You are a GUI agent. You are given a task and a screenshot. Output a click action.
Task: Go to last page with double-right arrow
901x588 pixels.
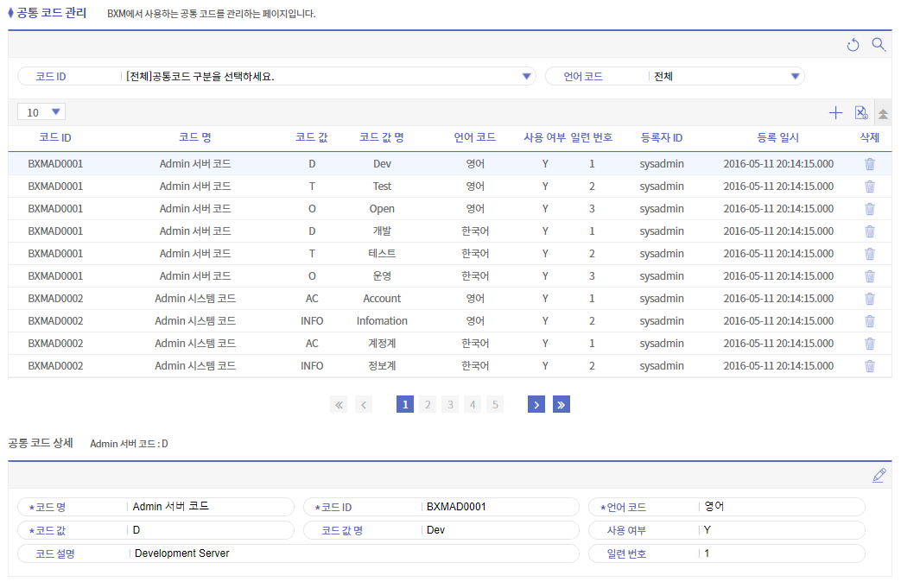(x=562, y=405)
